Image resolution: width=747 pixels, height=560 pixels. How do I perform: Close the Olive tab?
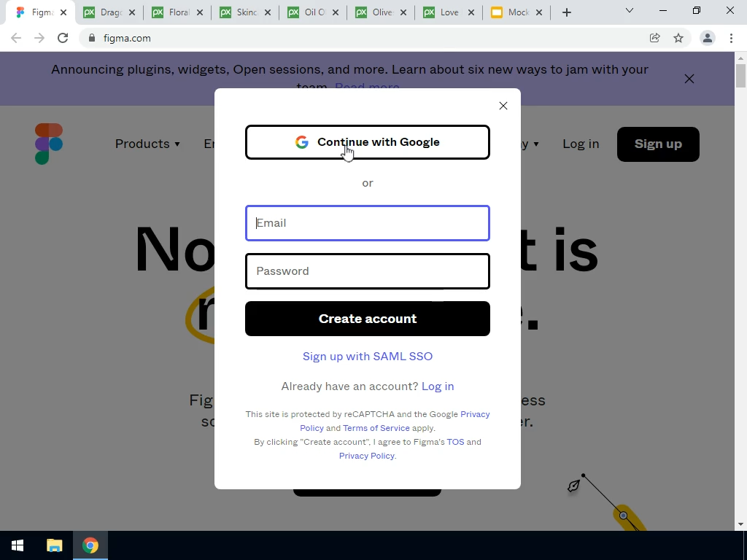403,12
